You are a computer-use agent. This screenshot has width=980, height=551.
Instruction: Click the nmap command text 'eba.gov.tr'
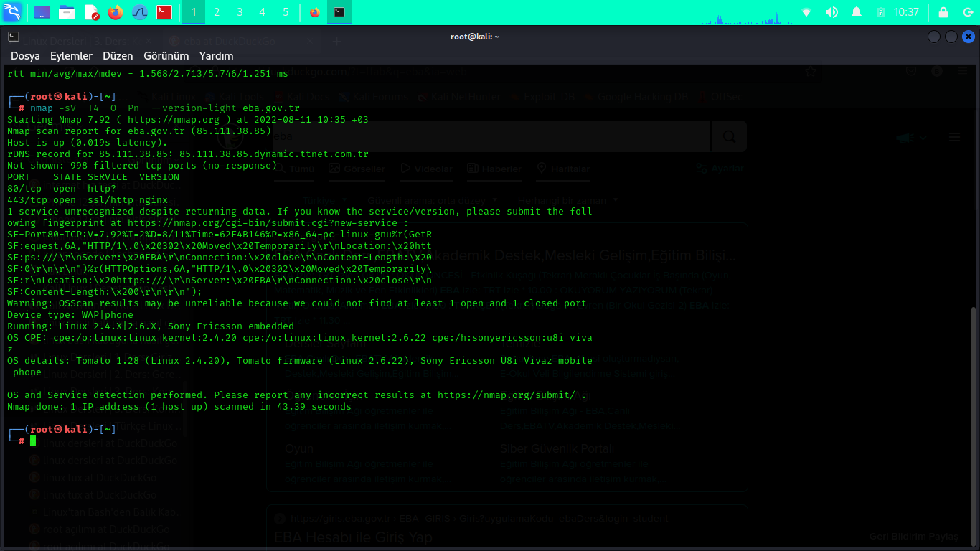271,108
